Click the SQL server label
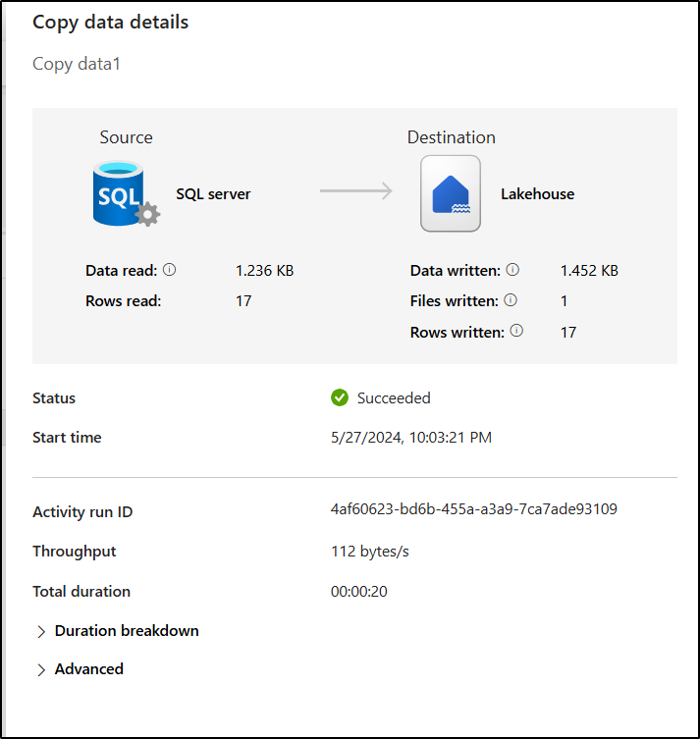 (x=213, y=194)
